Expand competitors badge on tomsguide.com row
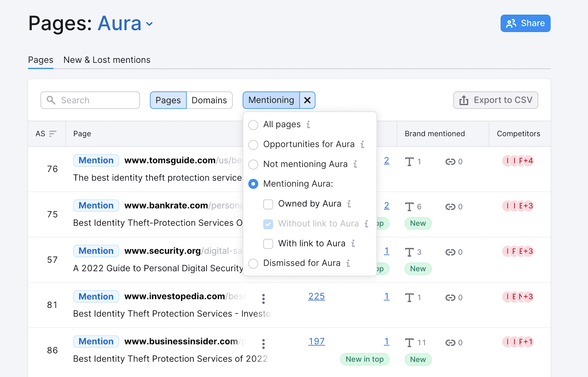 [x=528, y=161]
